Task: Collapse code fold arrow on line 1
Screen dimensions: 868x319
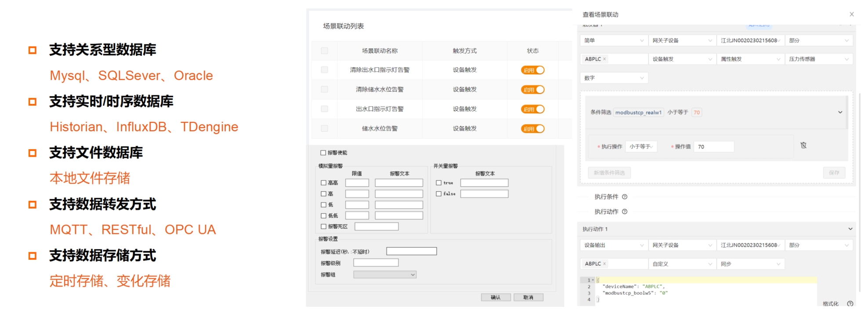Action: (593, 280)
